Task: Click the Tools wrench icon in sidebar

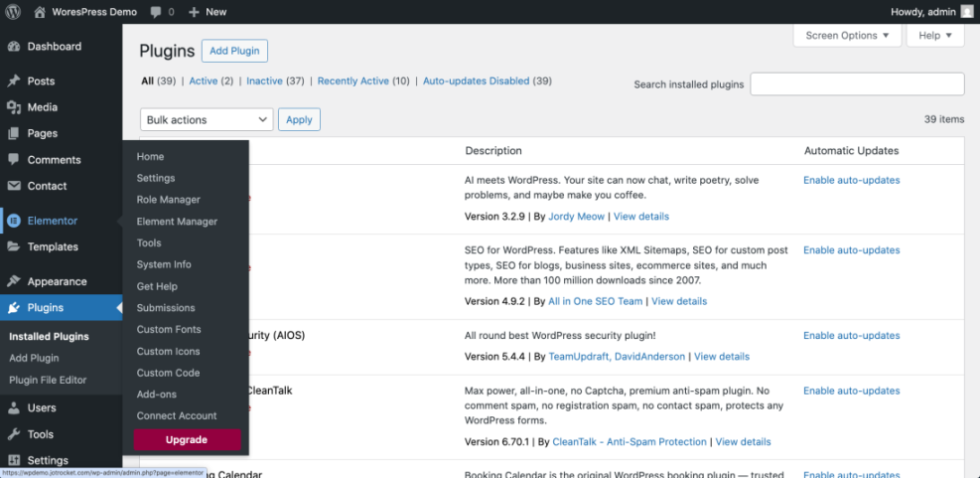Action: pyautogui.click(x=14, y=434)
